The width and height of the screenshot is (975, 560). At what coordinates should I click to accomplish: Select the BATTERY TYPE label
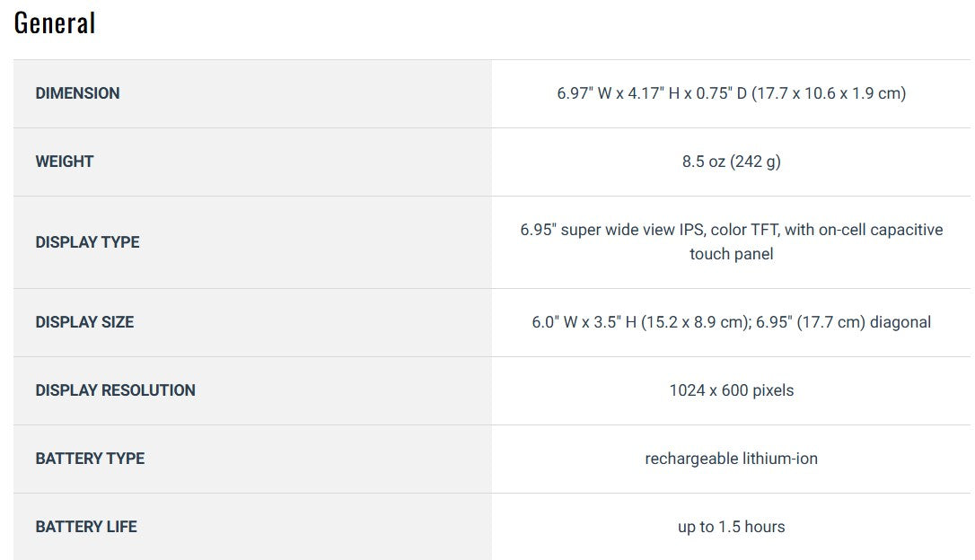(90, 459)
